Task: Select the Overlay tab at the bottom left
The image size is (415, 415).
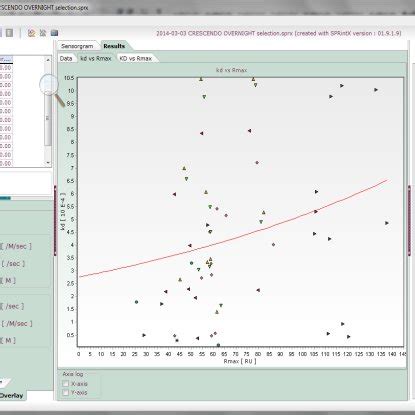Action: (x=11, y=396)
